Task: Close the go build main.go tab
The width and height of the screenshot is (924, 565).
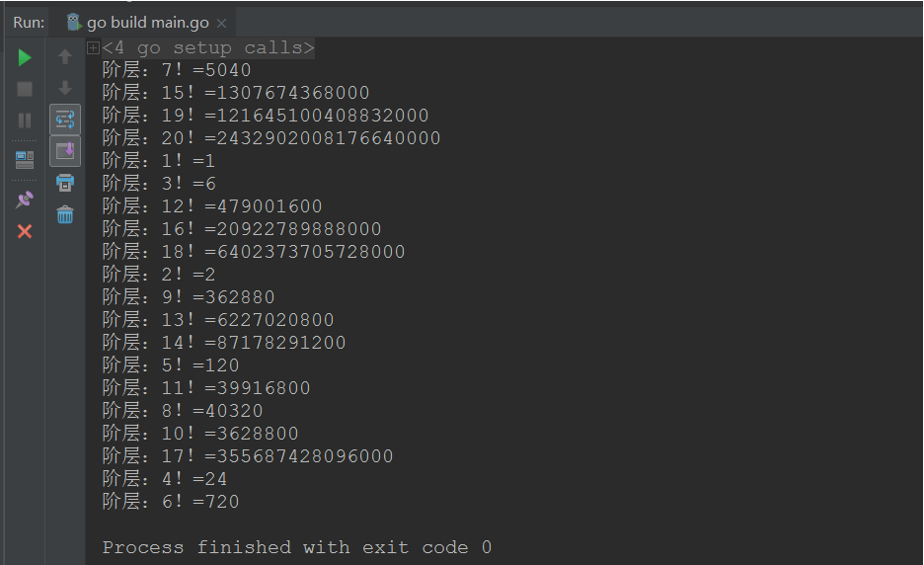Action: [x=221, y=24]
